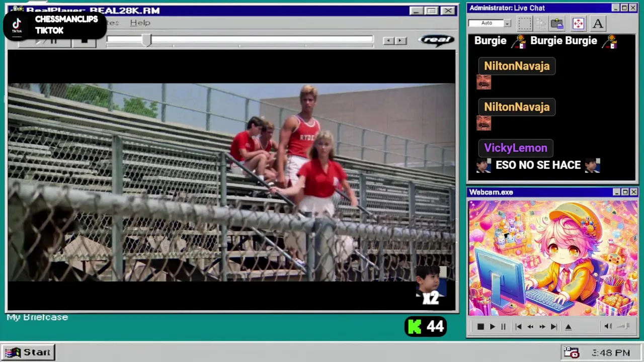This screenshot has height=362, width=644.
Task: Click the left arrow beside RealPlayer seek bar
Action: [388, 41]
